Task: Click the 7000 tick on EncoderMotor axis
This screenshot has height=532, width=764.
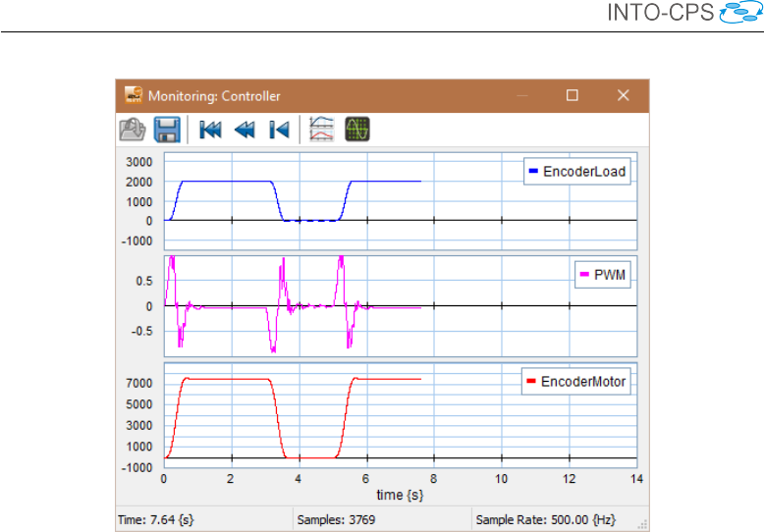Action: (x=139, y=384)
